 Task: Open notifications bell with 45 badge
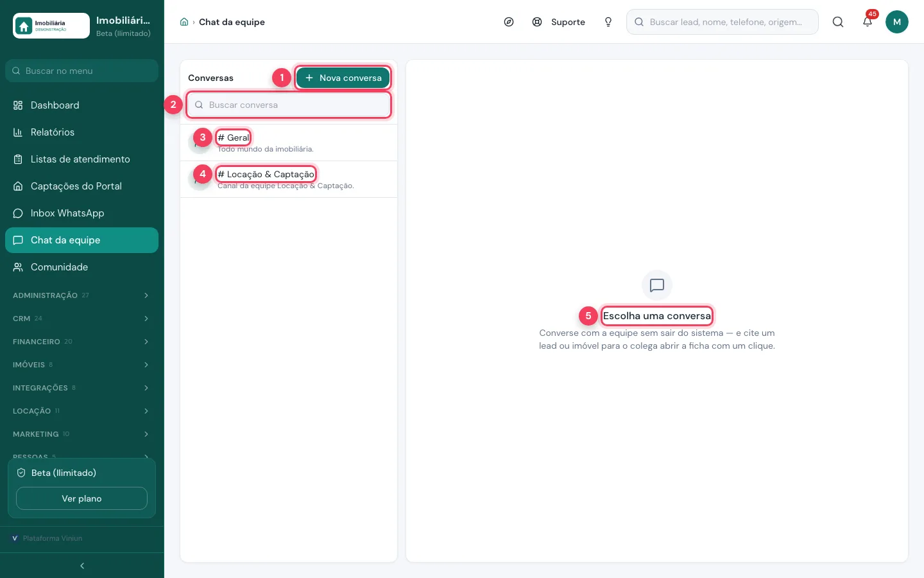868,22
